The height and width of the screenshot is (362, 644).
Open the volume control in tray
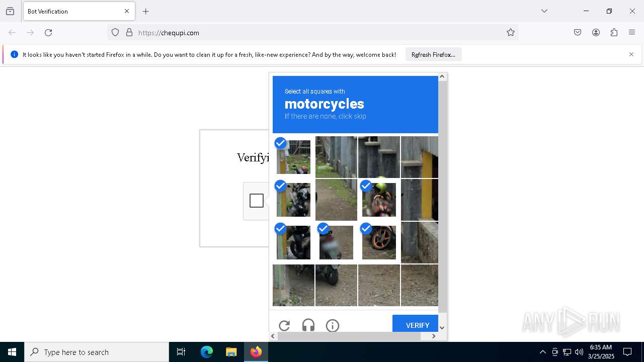(x=579, y=352)
